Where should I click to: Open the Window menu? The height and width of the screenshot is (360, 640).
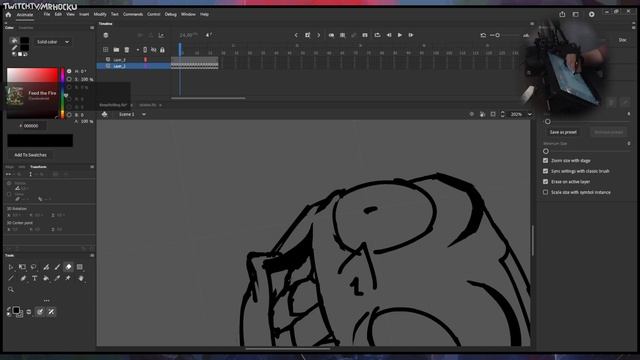coord(188,14)
